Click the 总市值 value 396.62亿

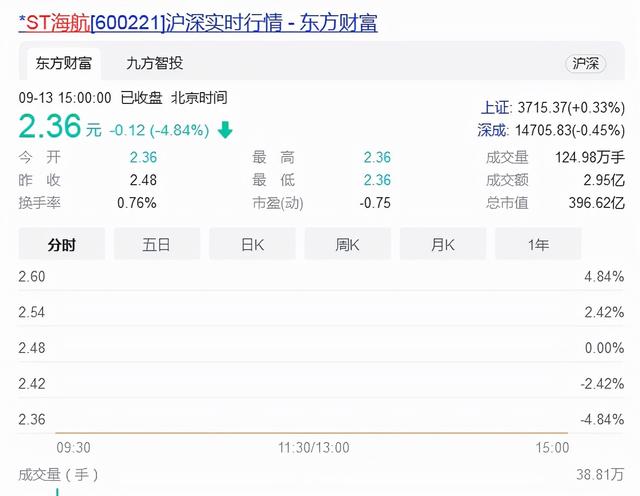(597, 203)
